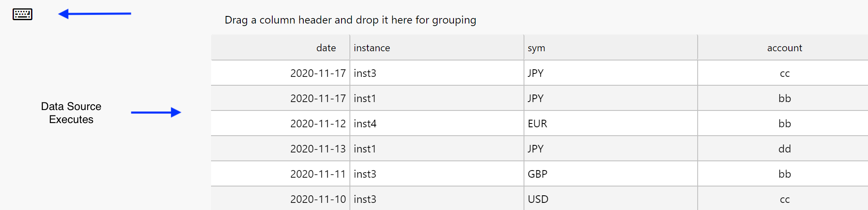This screenshot has height=210, width=868.
Task: Click the right-pointing blue arrow
Action: point(156,112)
